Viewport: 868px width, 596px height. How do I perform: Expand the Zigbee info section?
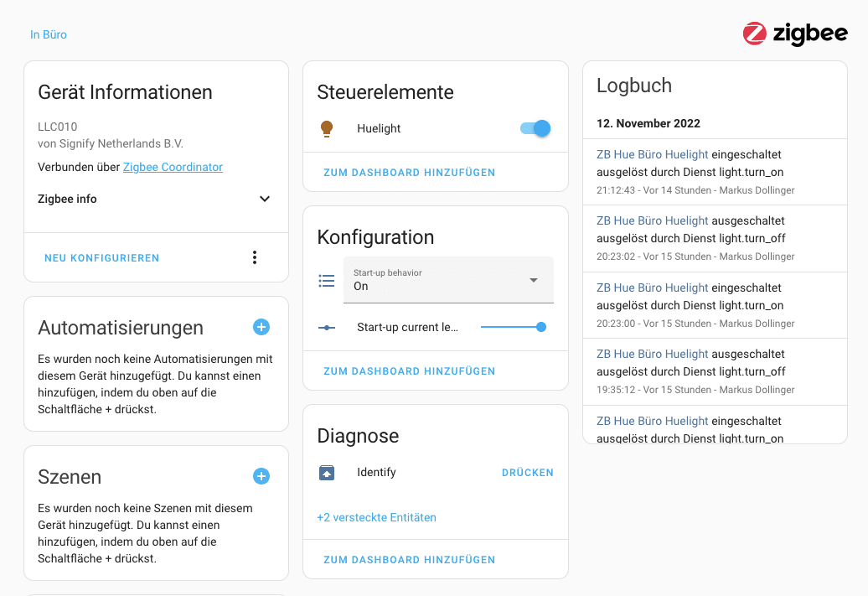(264, 200)
